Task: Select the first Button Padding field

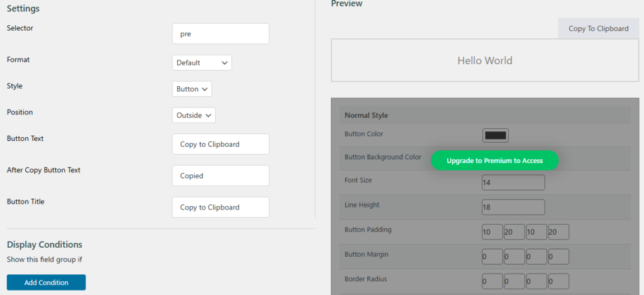Action: 492,232
